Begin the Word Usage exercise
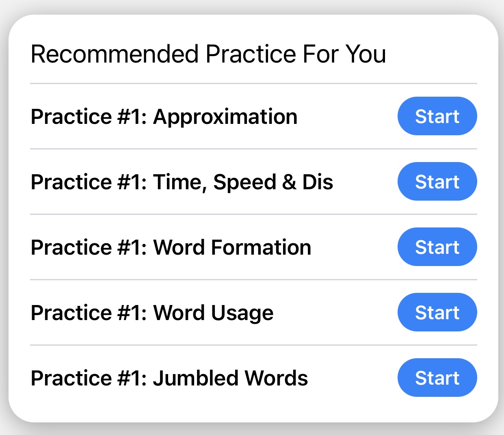 coord(437,312)
